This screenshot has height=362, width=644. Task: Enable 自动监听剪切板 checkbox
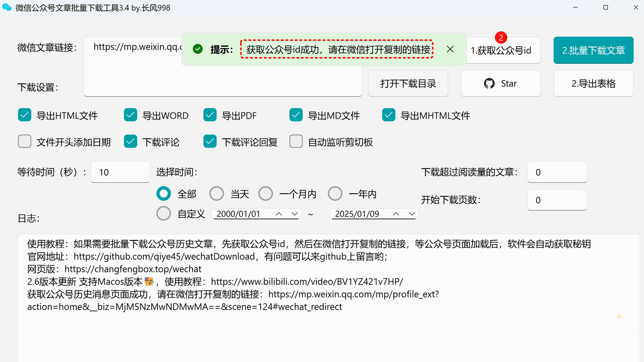point(296,142)
